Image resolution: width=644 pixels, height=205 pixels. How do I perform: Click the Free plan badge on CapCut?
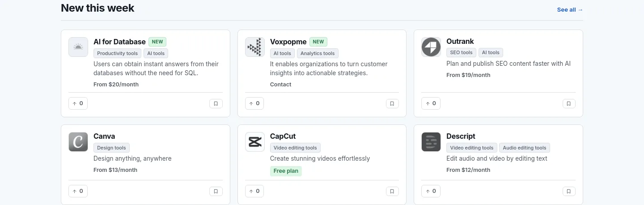point(286,171)
